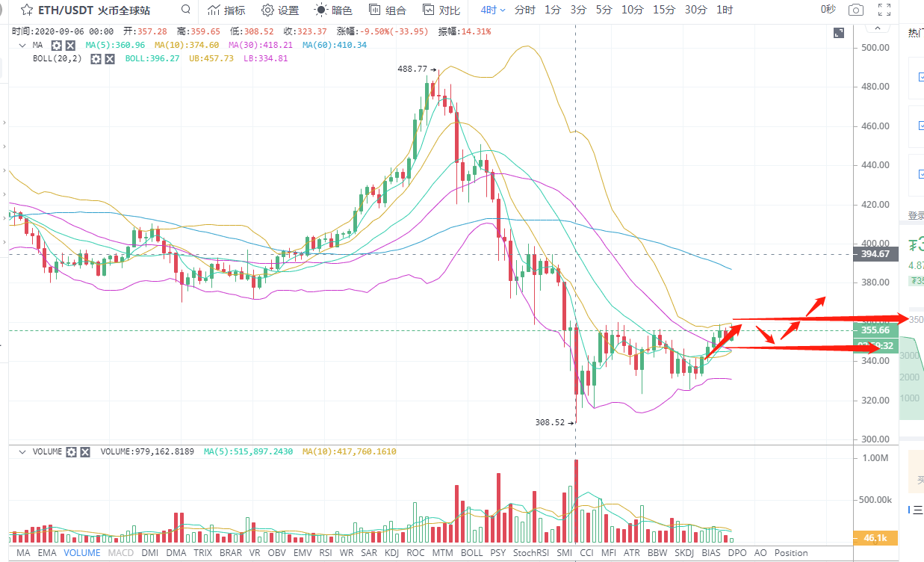Select the 15分 timeframe tab
924x562 pixels.
[x=663, y=10]
